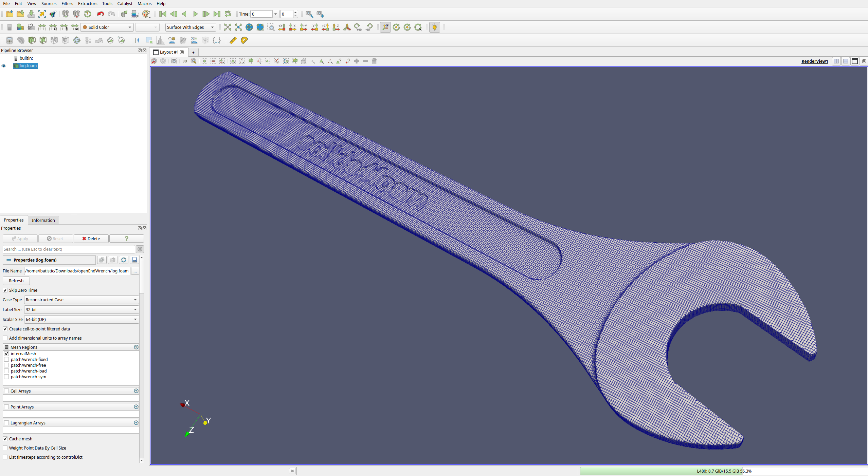Click the light bulb lighting icon
The width and height of the screenshot is (868, 476).
point(434,27)
